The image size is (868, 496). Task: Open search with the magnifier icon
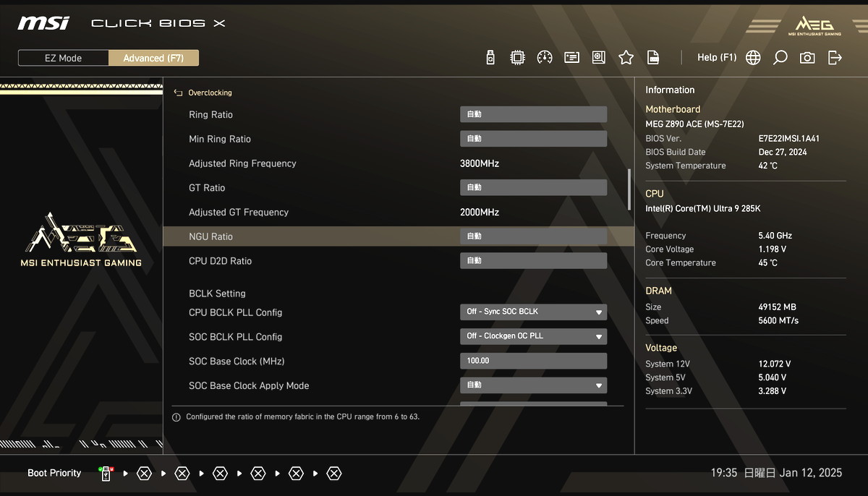[780, 58]
